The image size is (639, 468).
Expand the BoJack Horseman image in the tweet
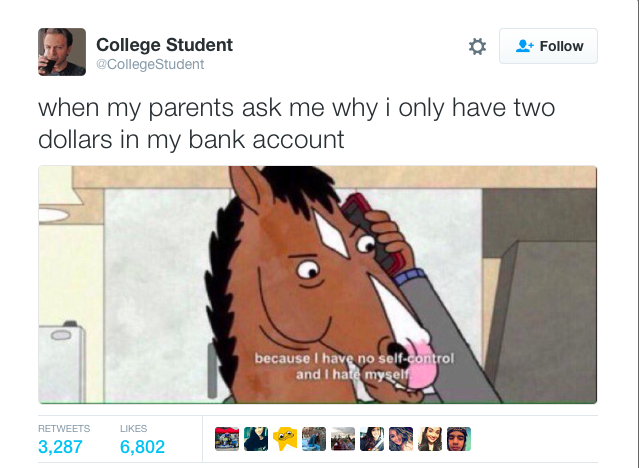click(x=318, y=285)
